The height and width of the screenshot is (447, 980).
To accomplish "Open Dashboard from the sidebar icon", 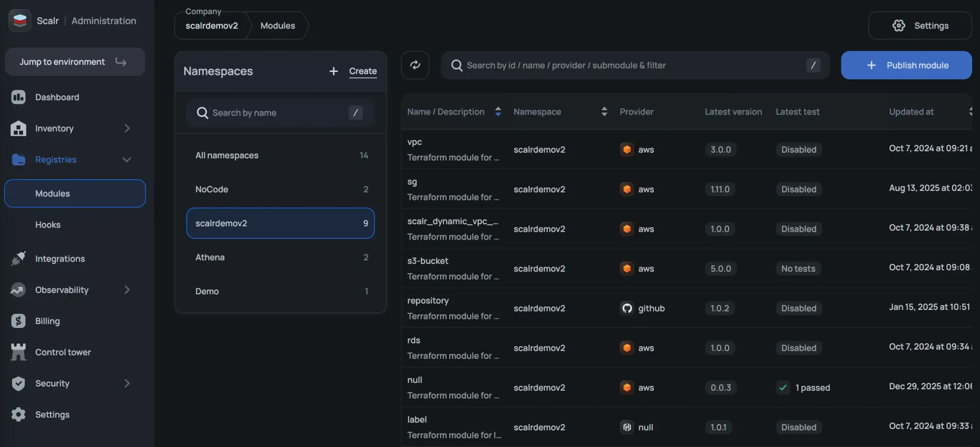I will [x=18, y=97].
